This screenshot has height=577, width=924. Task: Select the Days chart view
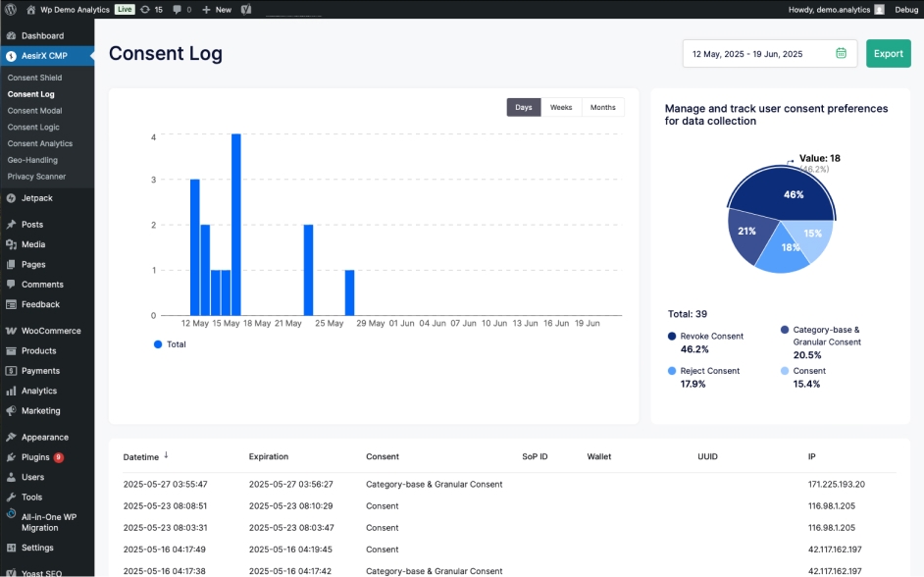click(x=523, y=107)
